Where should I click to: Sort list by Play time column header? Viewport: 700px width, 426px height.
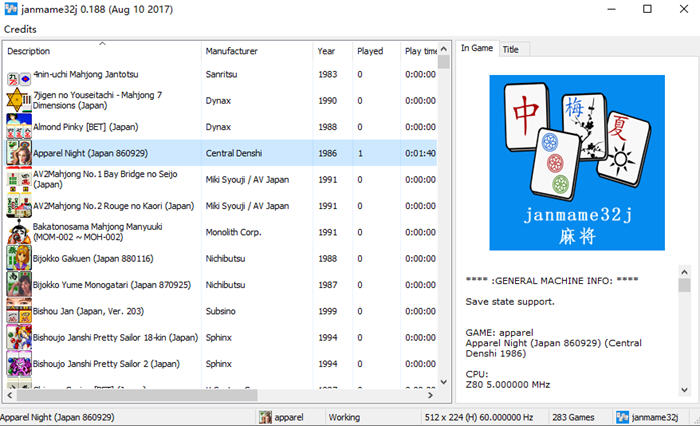[x=421, y=51]
